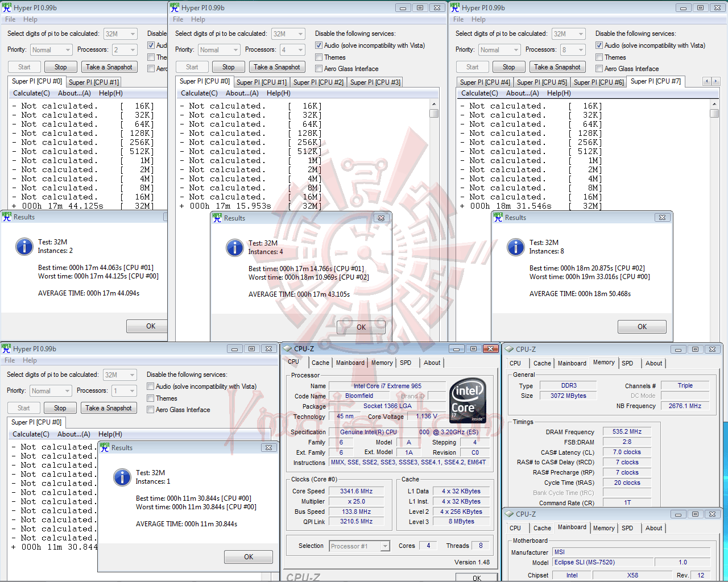The height and width of the screenshot is (582, 728).
Task: Click the Hyper PI icon in the 2-processor window title bar
Action: [x=7, y=7]
